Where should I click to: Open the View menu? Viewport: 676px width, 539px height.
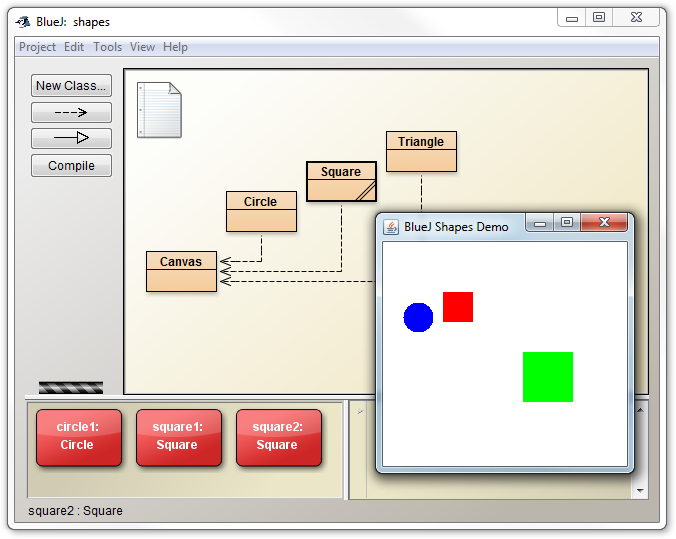click(x=142, y=47)
